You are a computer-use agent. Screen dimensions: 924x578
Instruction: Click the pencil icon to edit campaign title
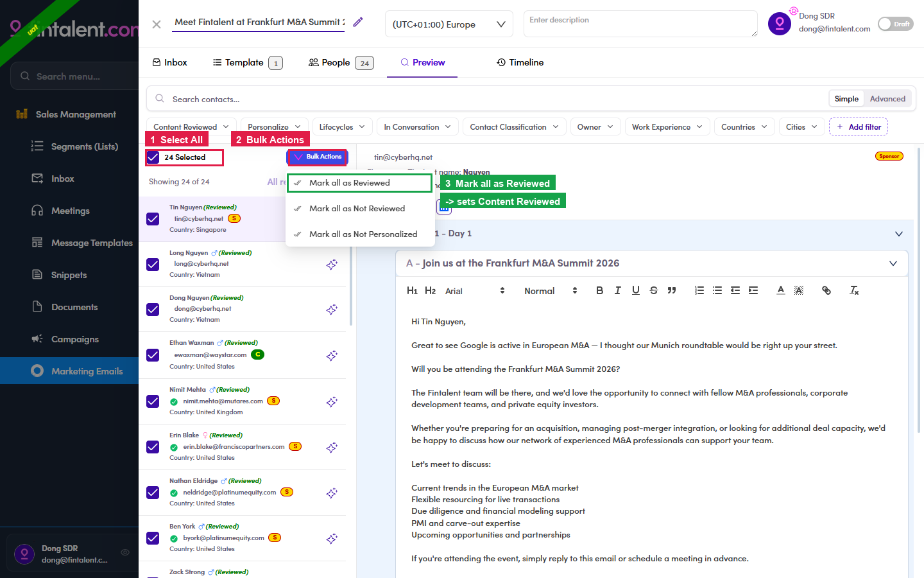pos(358,22)
